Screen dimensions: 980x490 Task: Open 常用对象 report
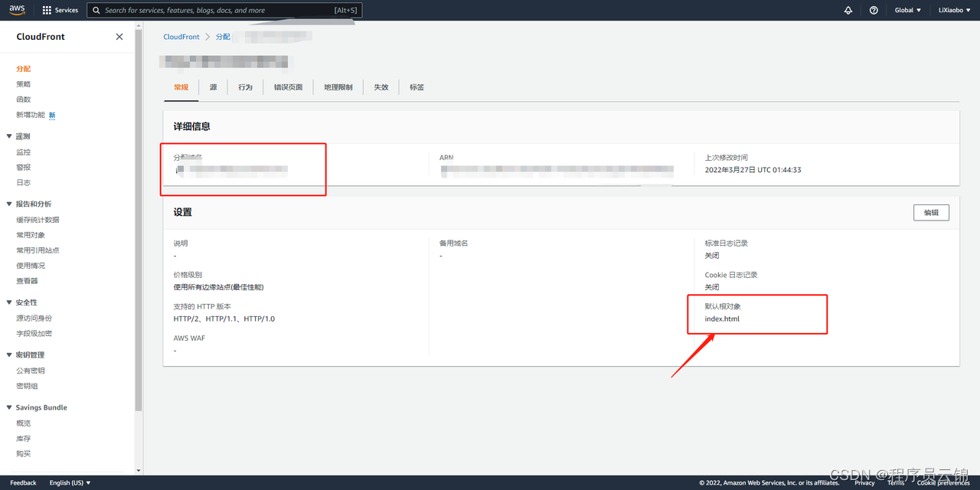(31, 235)
